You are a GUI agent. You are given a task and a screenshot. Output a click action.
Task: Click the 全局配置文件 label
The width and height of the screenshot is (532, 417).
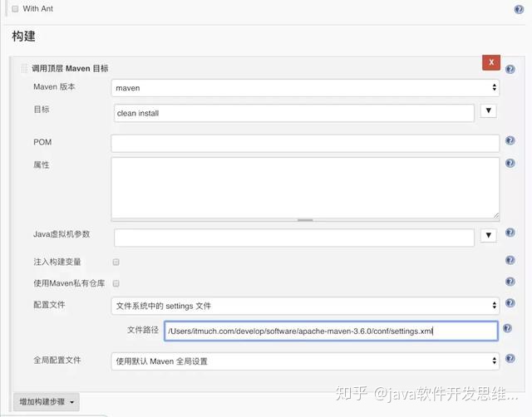[x=57, y=360]
